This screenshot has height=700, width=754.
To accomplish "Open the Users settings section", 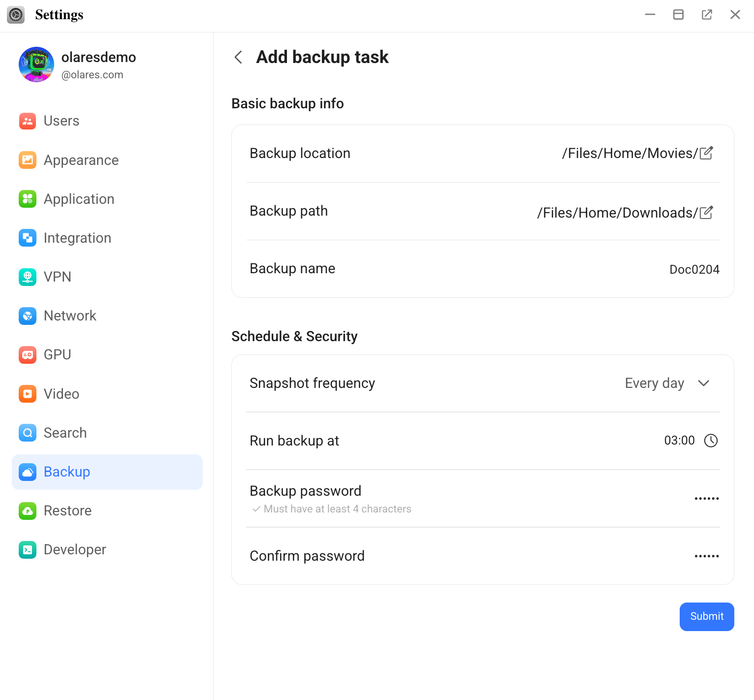I will point(28,121).
